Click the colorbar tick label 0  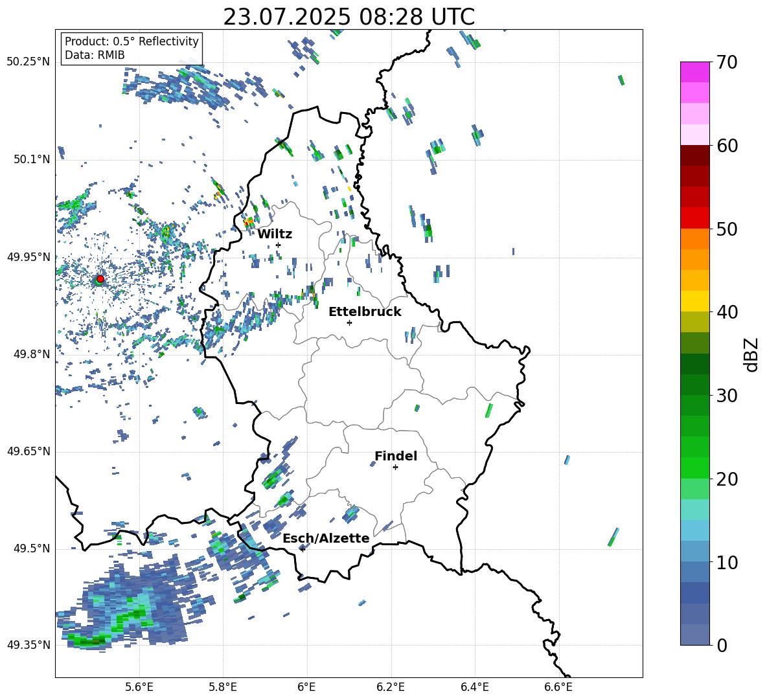722,645
